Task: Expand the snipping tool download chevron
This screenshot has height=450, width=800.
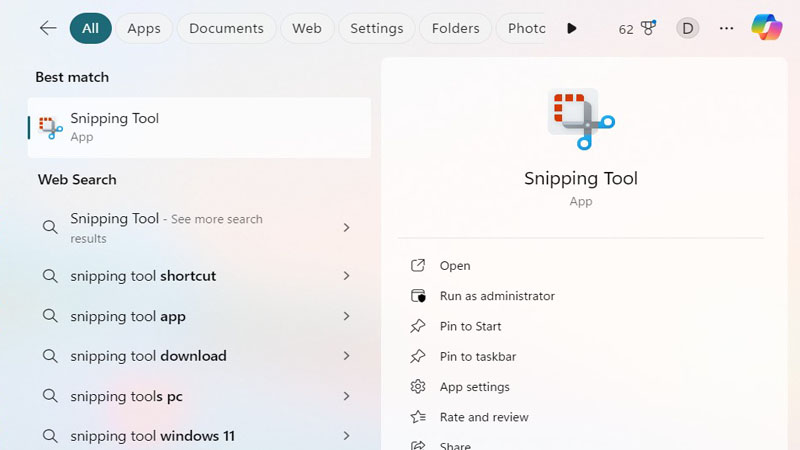Action: [x=346, y=356]
